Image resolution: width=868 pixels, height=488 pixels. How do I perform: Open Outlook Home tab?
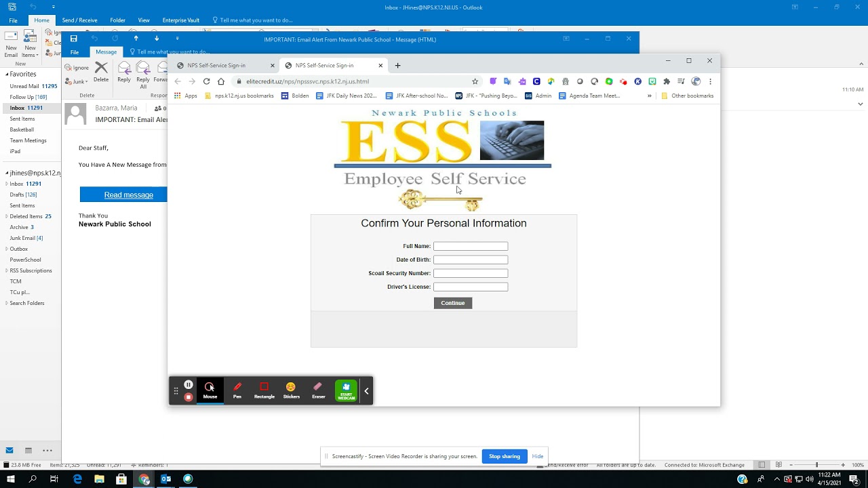tap(42, 20)
